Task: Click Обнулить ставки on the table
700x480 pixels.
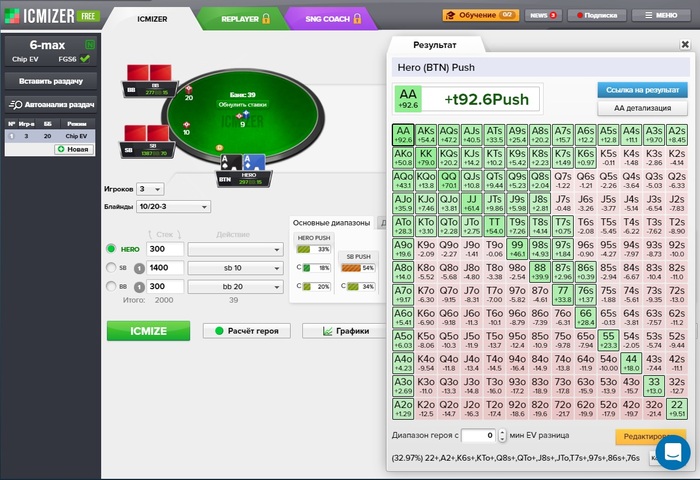Action: 242,104
